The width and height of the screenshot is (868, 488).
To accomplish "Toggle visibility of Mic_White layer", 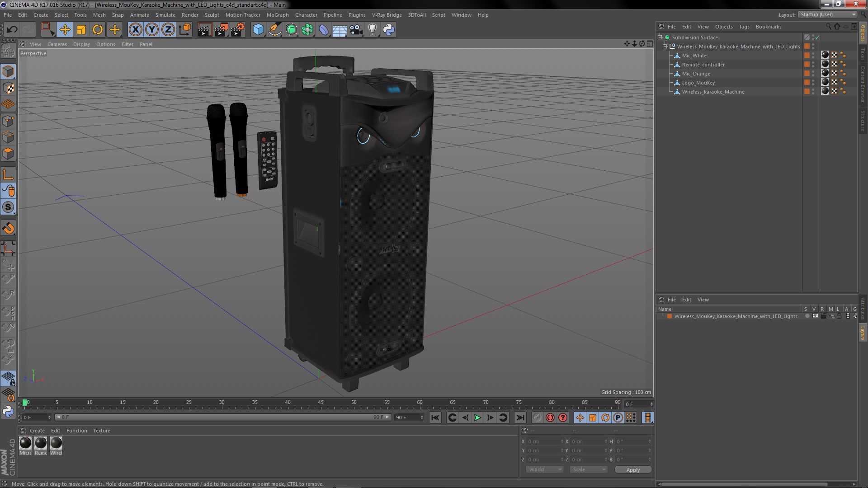I will click(814, 55).
